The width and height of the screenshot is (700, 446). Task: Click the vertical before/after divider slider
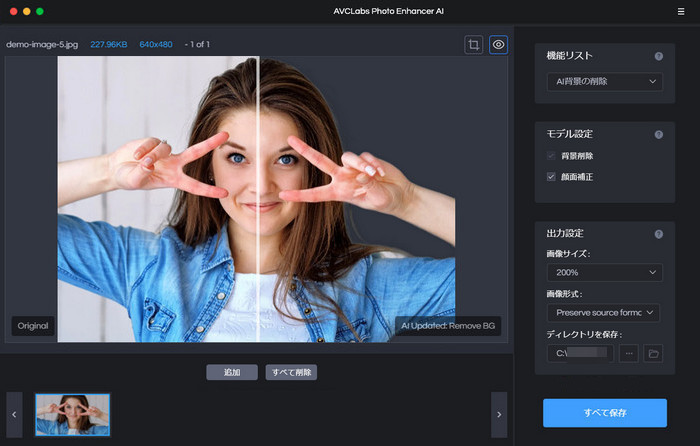pyautogui.click(x=258, y=199)
